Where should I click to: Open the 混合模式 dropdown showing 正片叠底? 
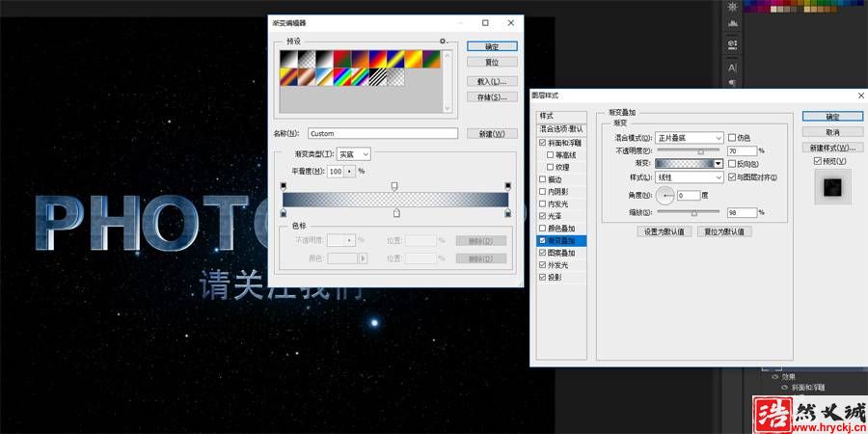[689, 137]
